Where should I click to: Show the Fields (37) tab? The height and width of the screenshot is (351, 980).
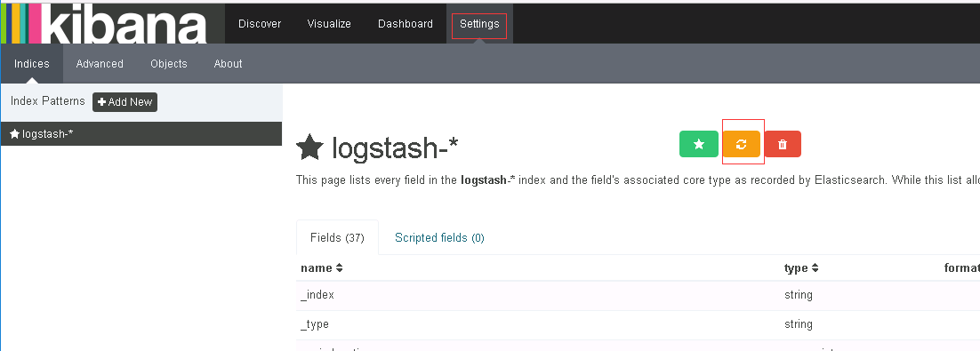coord(338,237)
